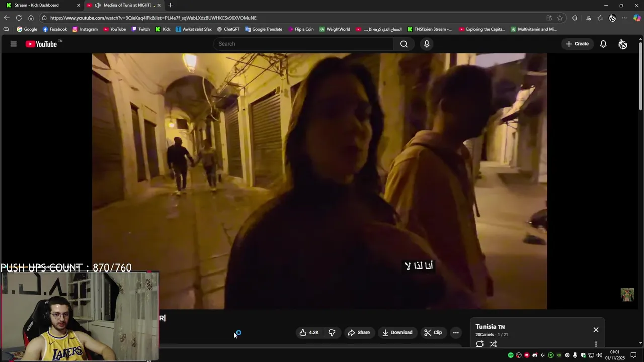Open the Google Translate bookmark

pos(264,29)
